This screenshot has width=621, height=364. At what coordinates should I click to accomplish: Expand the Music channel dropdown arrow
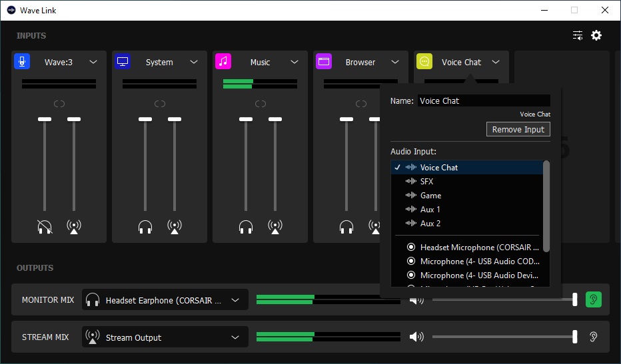pos(295,62)
